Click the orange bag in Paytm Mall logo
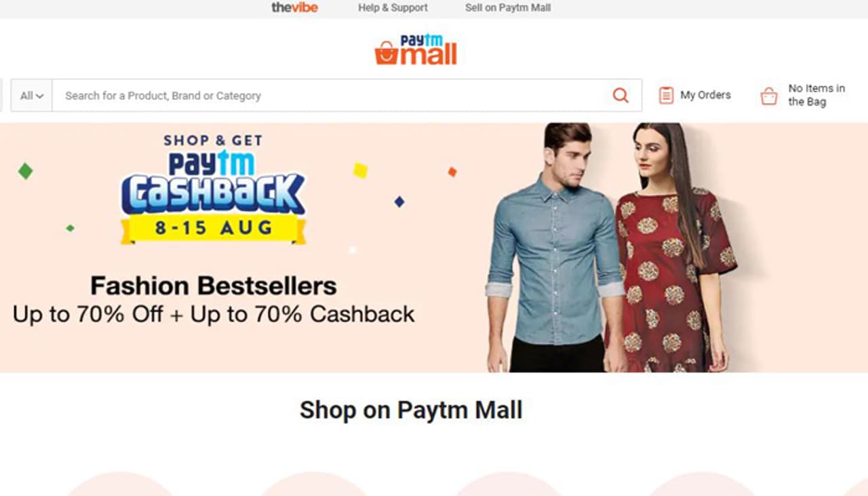 [x=385, y=52]
